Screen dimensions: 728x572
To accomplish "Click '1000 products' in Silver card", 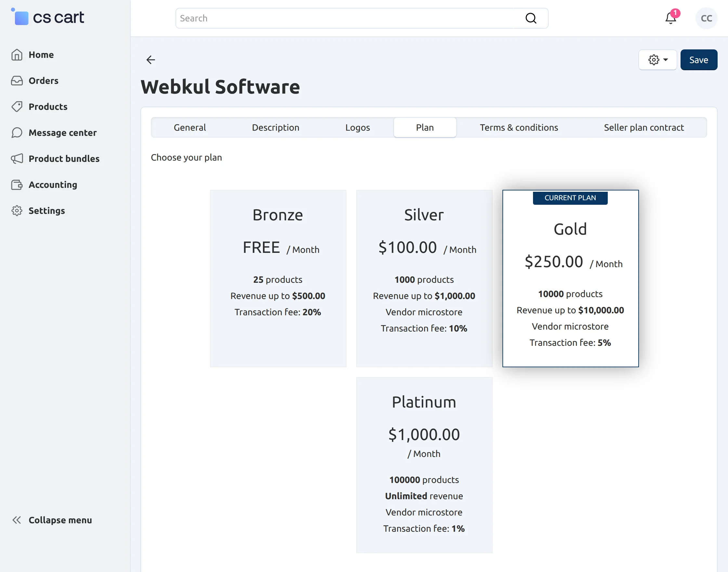I will click(x=424, y=279).
